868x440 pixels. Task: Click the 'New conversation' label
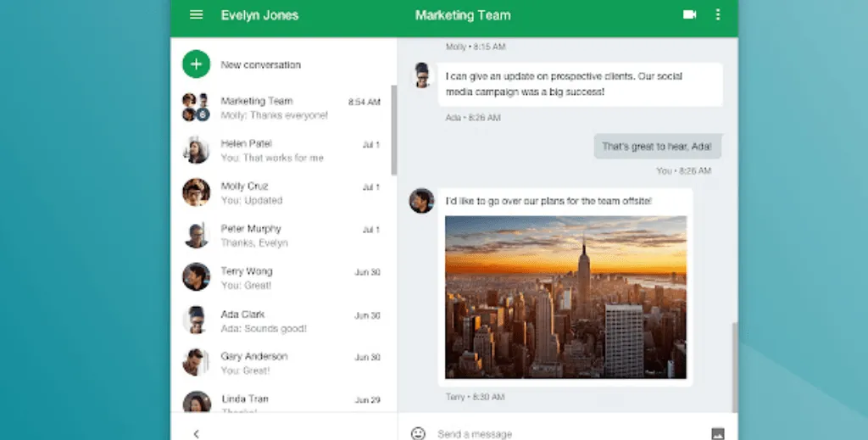261,64
